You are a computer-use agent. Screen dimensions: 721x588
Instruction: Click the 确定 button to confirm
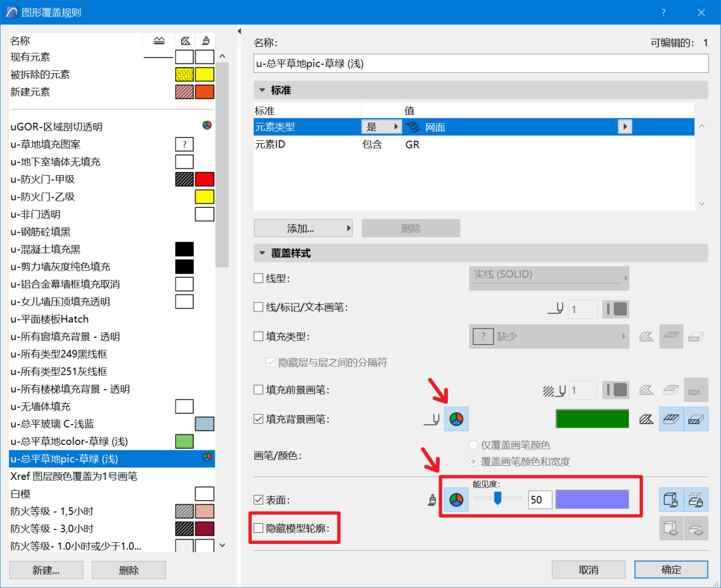tap(671, 569)
